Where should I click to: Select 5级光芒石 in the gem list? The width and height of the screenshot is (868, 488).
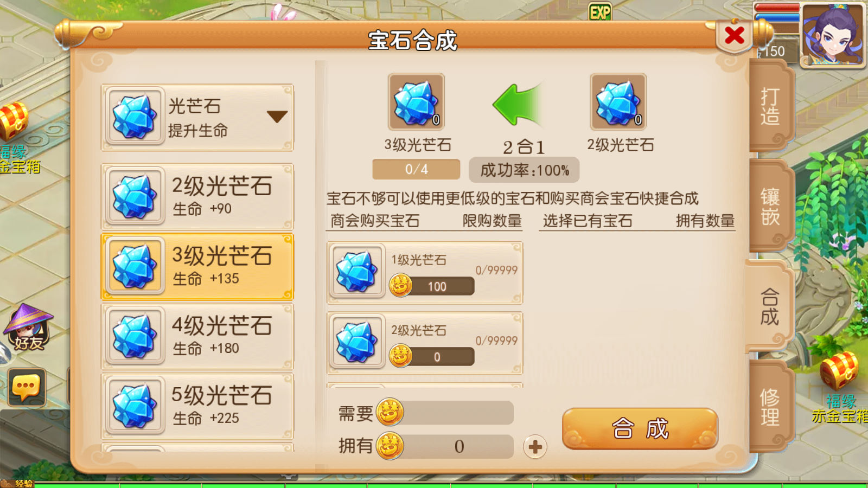pos(197,406)
